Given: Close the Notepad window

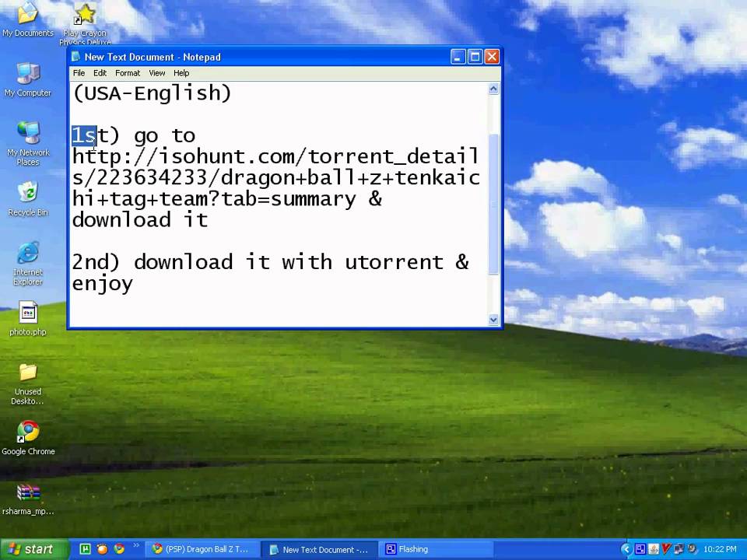Looking at the screenshot, I should [492, 57].
